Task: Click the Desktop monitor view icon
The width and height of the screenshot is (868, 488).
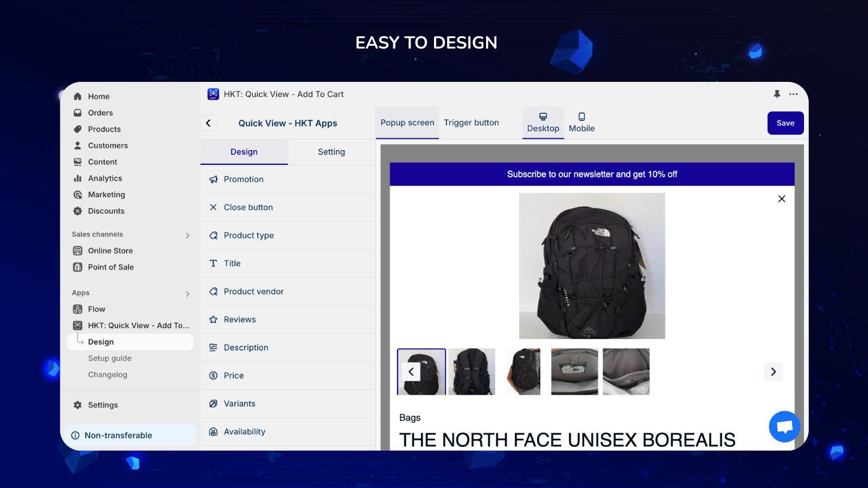Action: [542, 117]
